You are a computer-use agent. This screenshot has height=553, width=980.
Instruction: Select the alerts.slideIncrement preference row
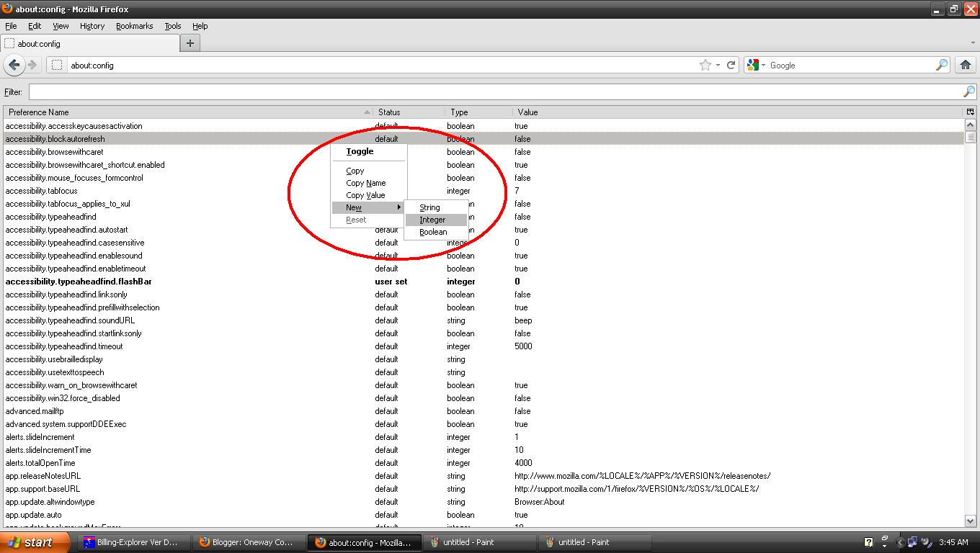tap(484, 437)
